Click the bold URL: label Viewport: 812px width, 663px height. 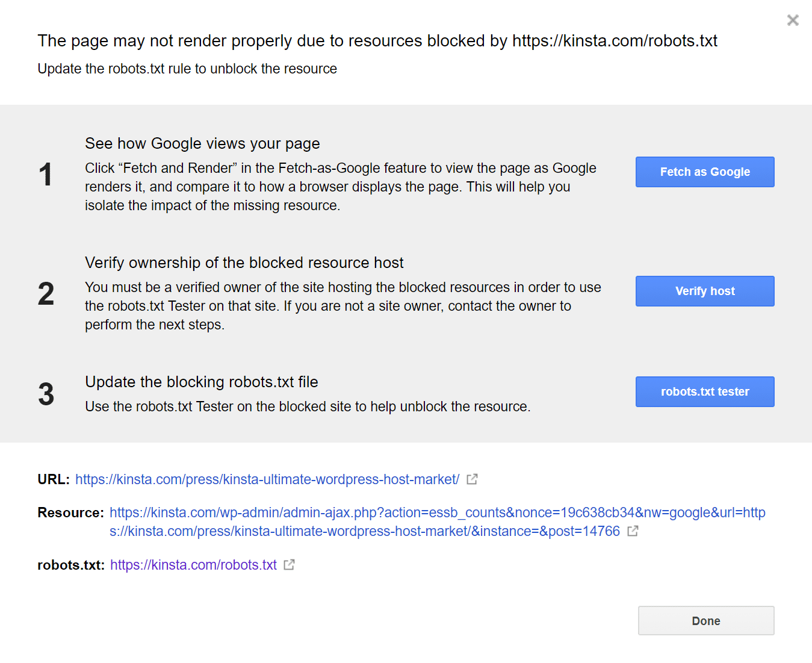click(52, 479)
